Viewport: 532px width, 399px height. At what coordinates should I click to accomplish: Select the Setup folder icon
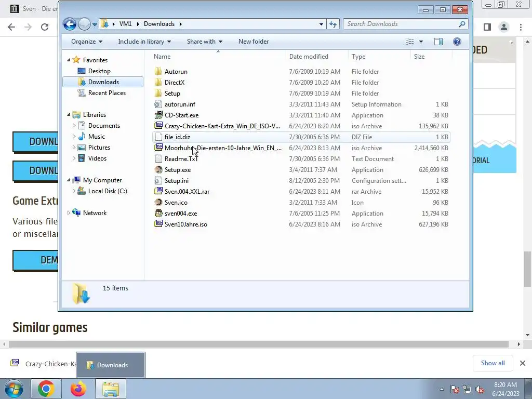158,94
